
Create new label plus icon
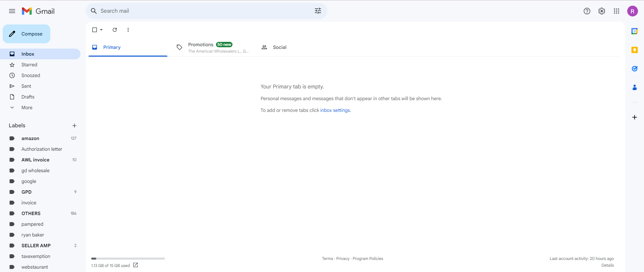pyautogui.click(x=74, y=126)
